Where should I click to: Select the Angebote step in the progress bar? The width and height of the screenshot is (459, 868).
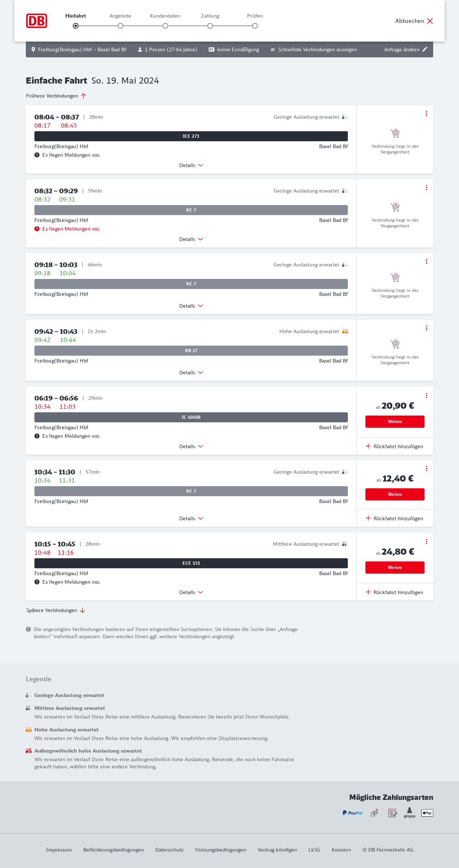click(120, 26)
